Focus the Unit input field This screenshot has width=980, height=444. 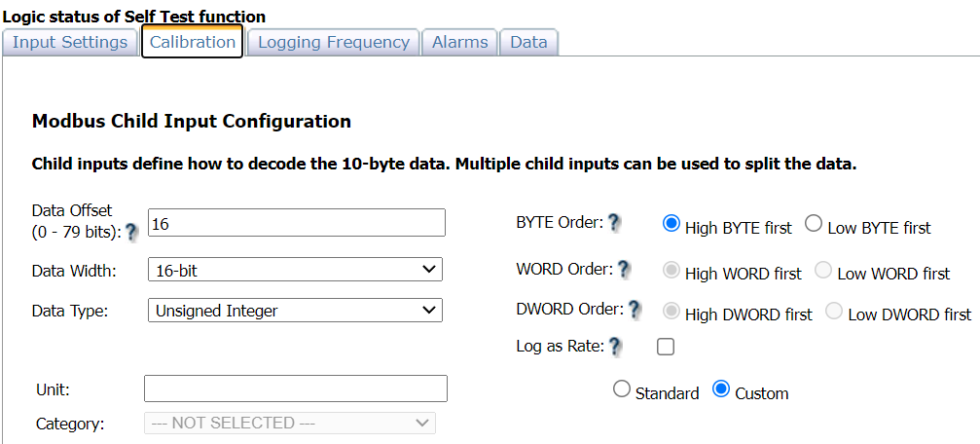click(x=296, y=388)
